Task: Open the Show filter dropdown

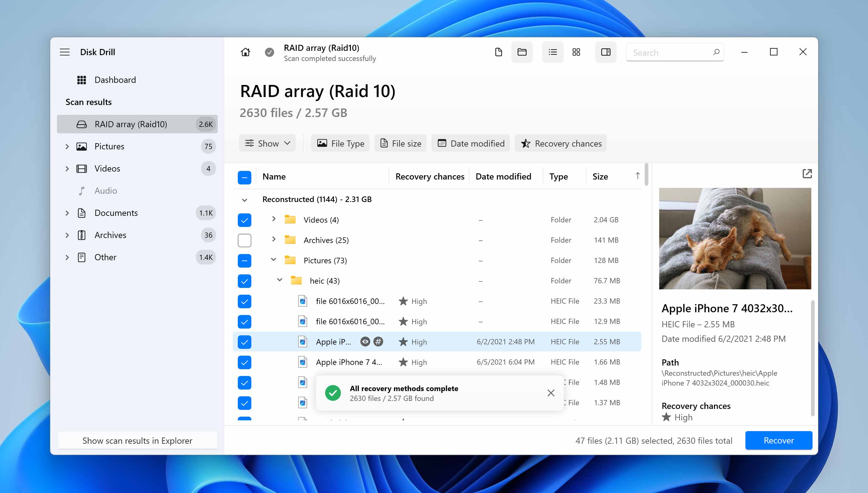Action: pyautogui.click(x=267, y=143)
